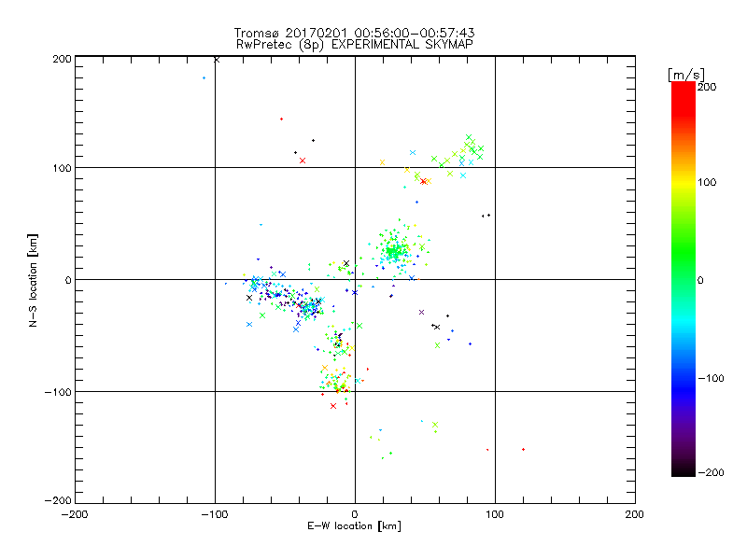Select the 'N-S location [km]' vertical axis label
The height and width of the screenshot is (560, 747).
coord(33,281)
